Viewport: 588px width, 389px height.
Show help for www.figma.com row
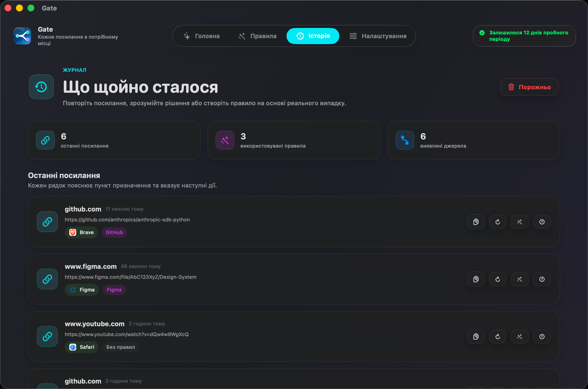pos(542,279)
